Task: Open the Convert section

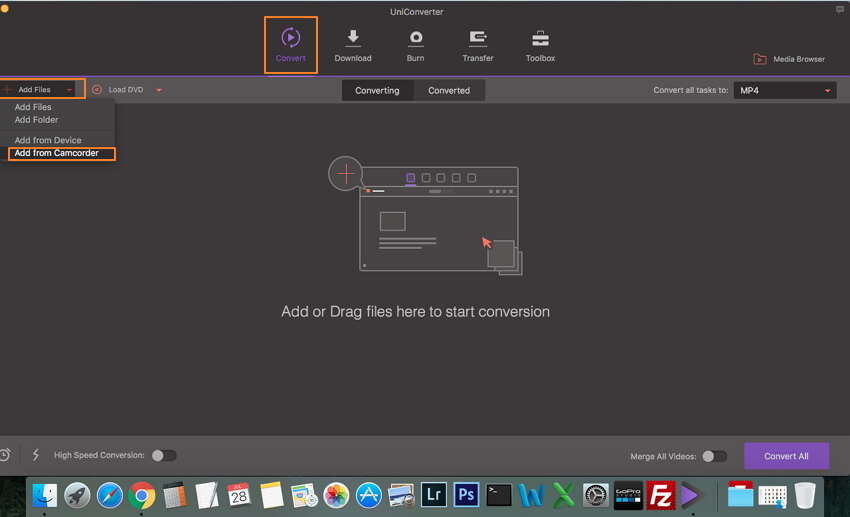Action: 291,45
